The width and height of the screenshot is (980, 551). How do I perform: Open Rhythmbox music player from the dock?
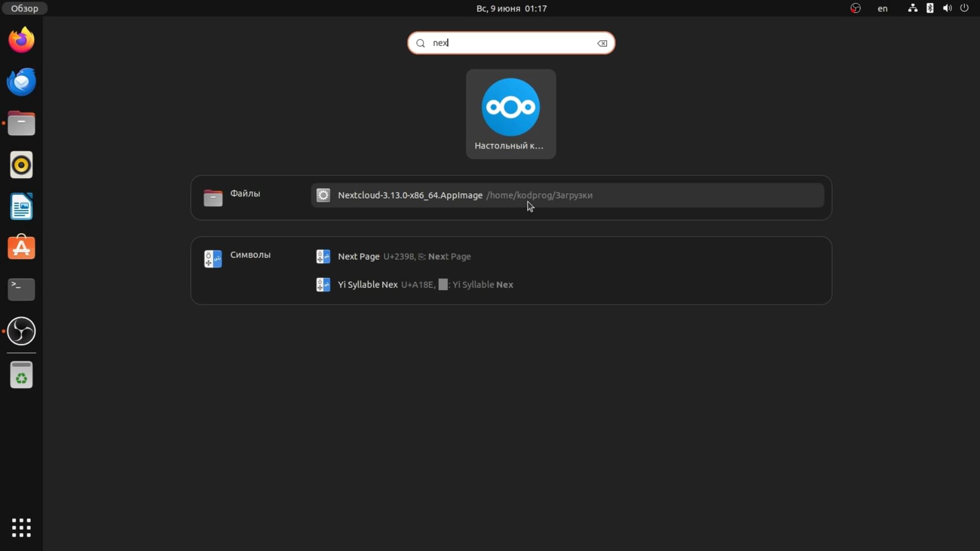21,165
